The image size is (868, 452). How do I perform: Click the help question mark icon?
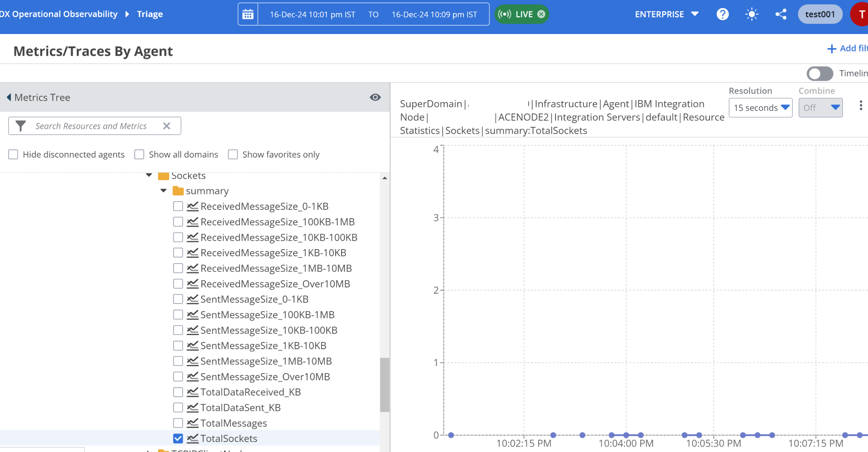[x=722, y=14]
